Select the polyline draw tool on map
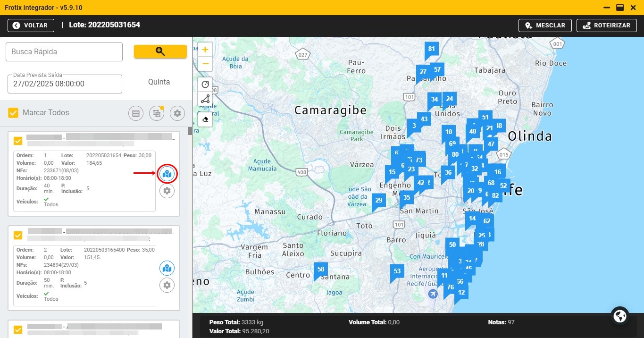Image resolution: width=644 pixels, height=338 pixels. point(205,99)
